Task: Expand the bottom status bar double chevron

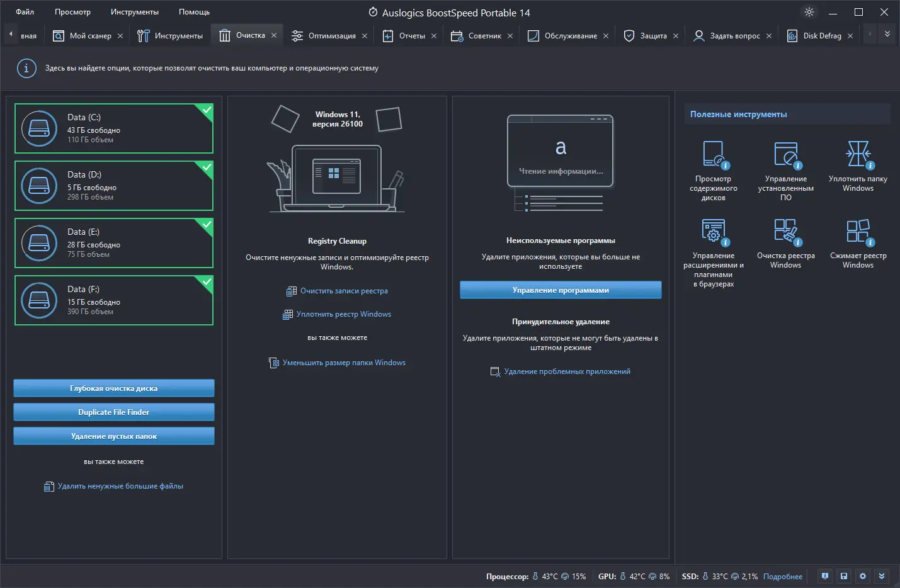Action: tap(882, 576)
